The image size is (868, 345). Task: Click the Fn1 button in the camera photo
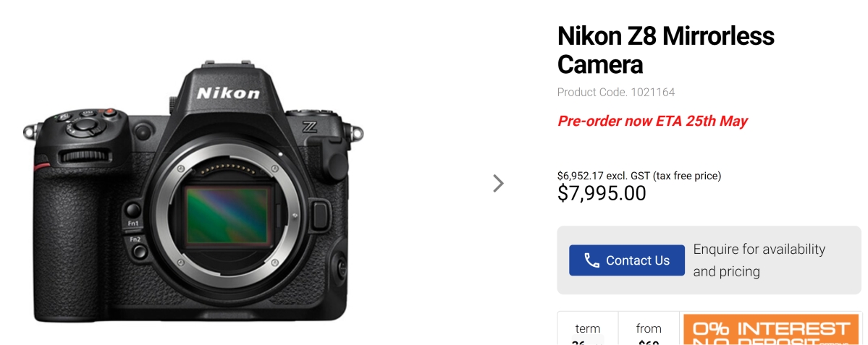[x=133, y=211]
